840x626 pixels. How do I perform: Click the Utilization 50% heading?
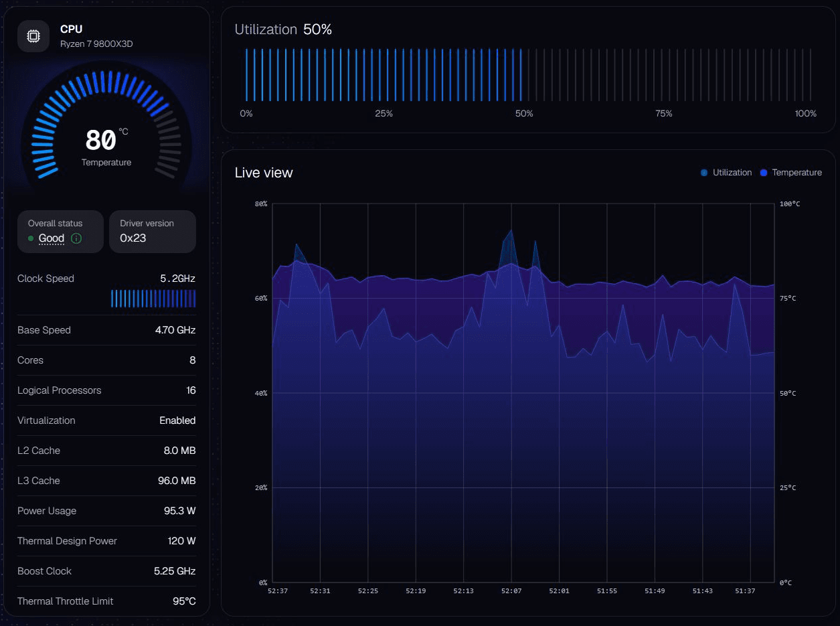(283, 29)
